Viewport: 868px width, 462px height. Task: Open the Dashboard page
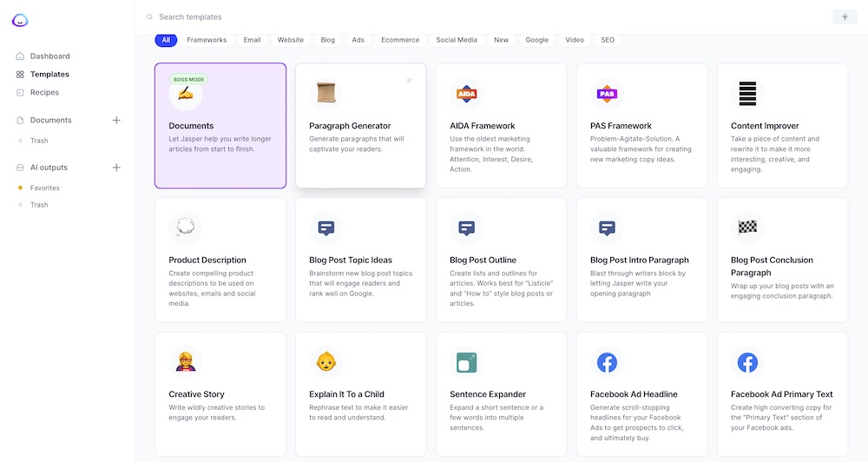49,56
